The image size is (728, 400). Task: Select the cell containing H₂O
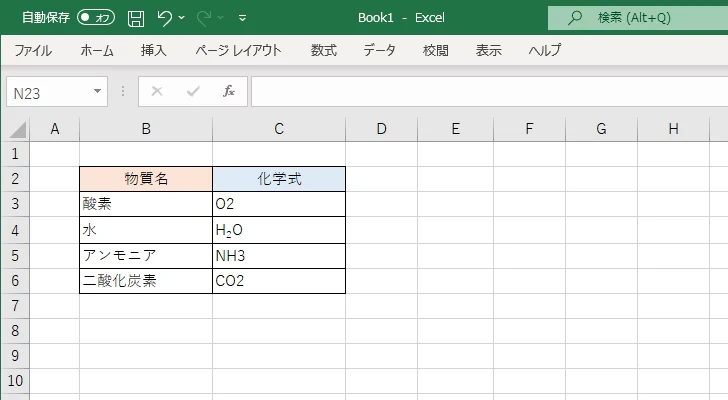coord(279,230)
